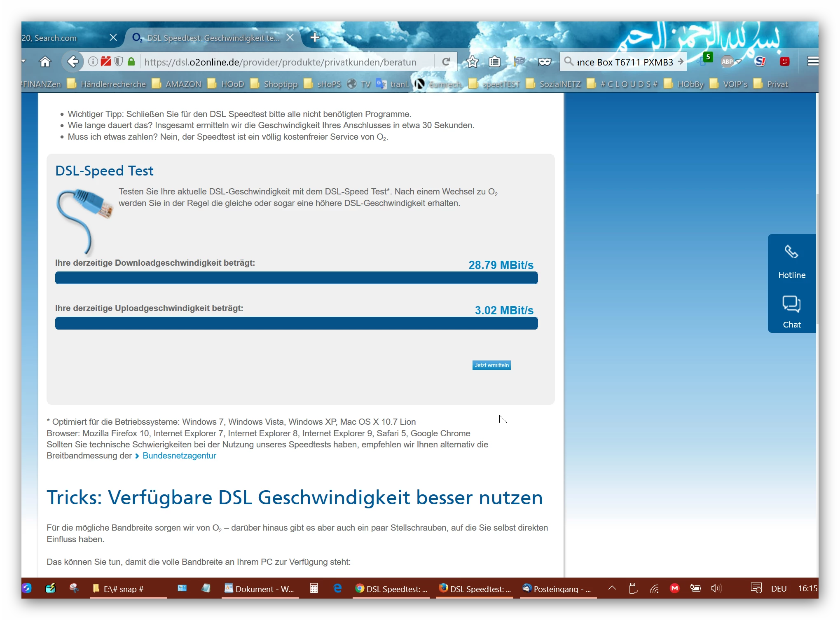
Task: Follow the Bundesnetzagentur link
Action: (179, 456)
